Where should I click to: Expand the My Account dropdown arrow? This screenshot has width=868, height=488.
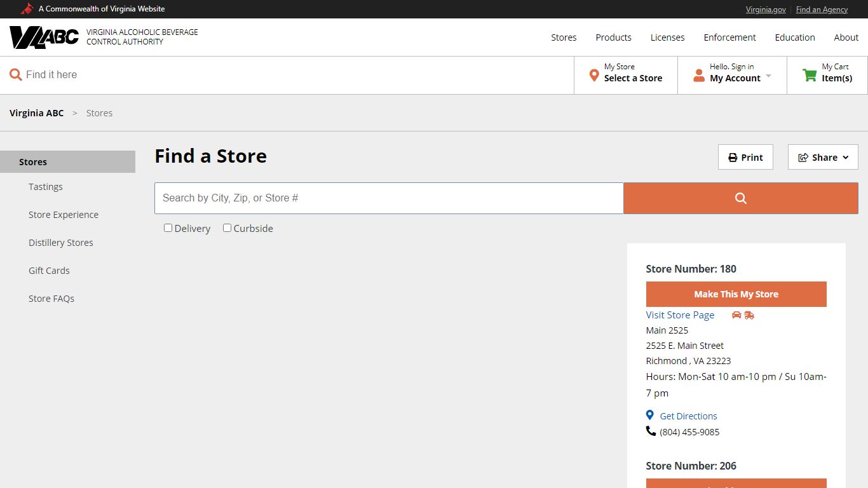[x=768, y=76]
